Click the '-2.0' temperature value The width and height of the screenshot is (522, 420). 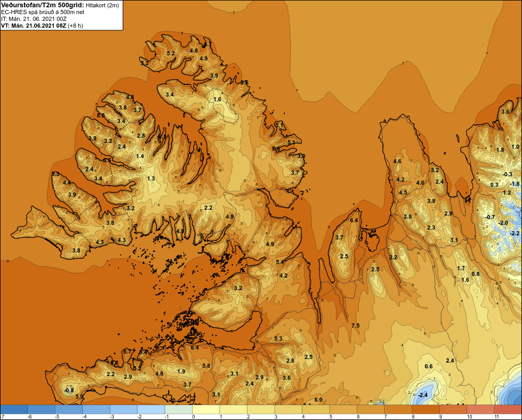coord(503,223)
